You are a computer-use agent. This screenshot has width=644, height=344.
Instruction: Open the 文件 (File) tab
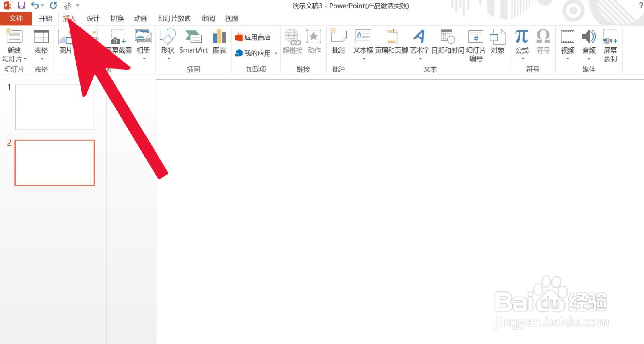pyautogui.click(x=16, y=19)
